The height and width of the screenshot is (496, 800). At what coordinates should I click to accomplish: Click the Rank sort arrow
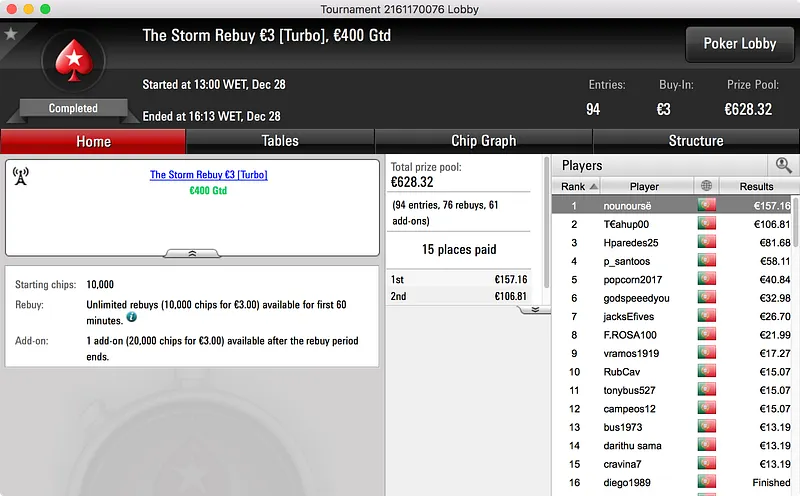pyautogui.click(x=593, y=186)
